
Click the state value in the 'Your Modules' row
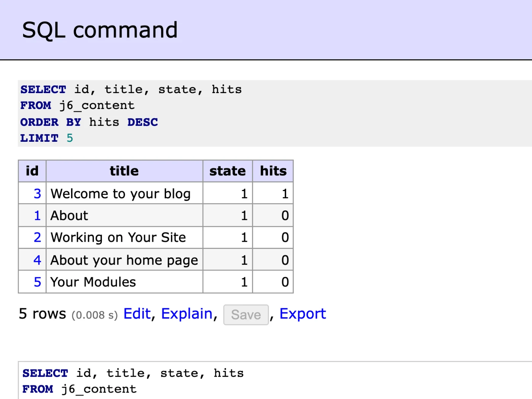click(228, 282)
